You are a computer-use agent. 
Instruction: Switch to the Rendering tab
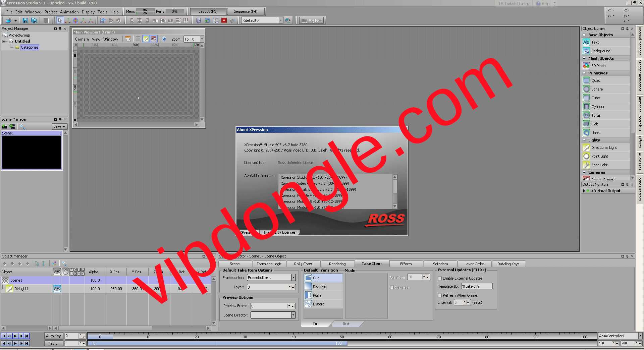tap(337, 264)
